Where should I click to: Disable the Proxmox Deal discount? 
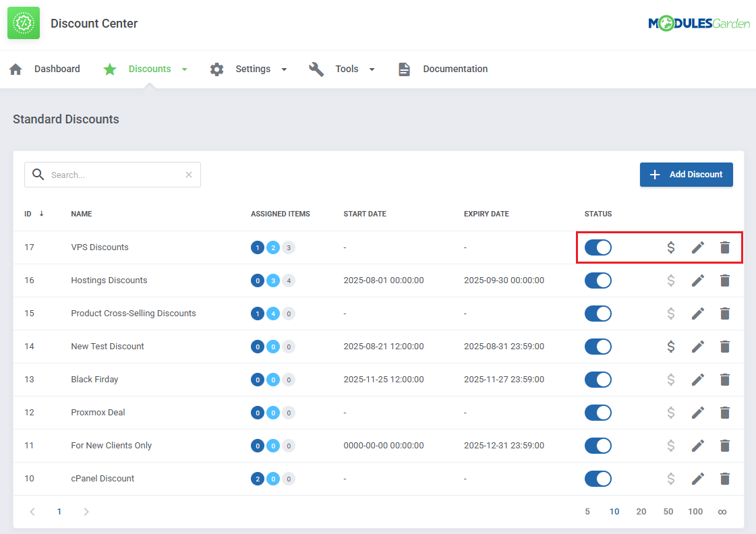[x=598, y=413]
